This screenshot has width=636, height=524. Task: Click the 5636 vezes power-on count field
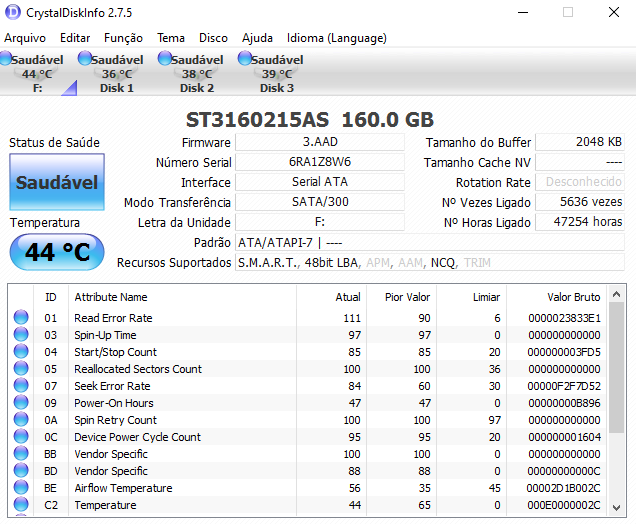pyautogui.click(x=580, y=202)
